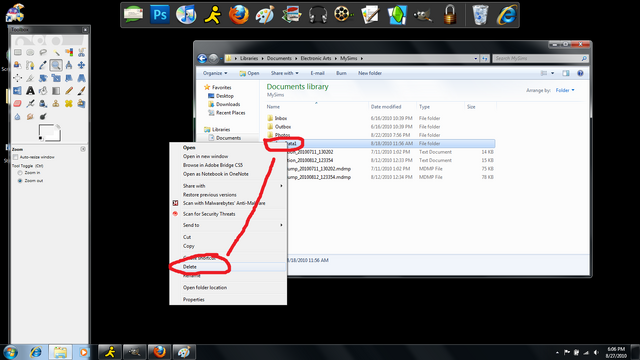The height and width of the screenshot is (360, 640).
Task: Select the Fuzzy Select wand tool
Action: coord(56,52)
